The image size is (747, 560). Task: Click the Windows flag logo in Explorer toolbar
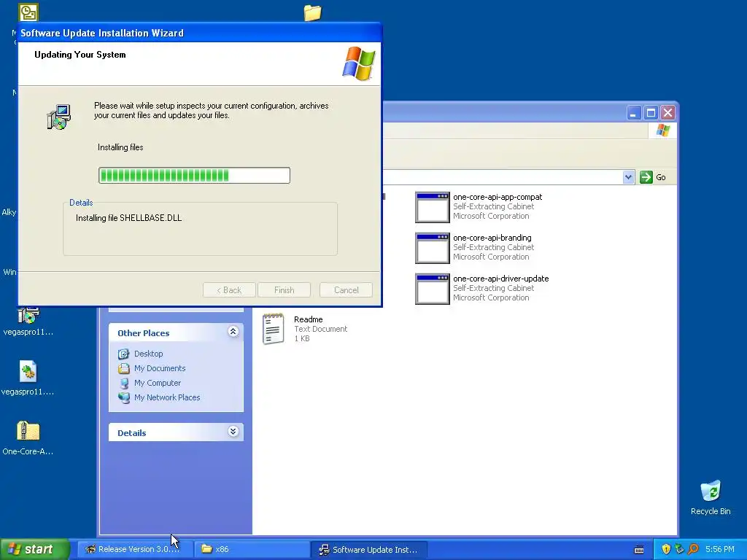(x=662, y=131)
